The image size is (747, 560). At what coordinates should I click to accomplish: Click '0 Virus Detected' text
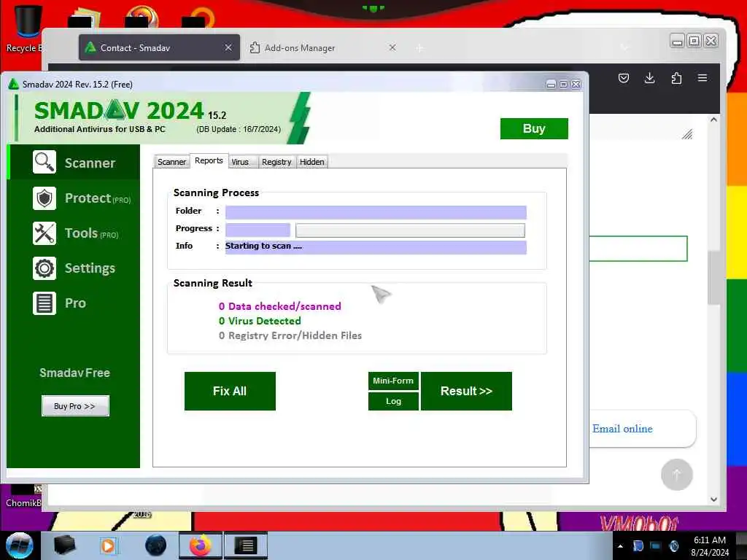click(x=260, y=321)
